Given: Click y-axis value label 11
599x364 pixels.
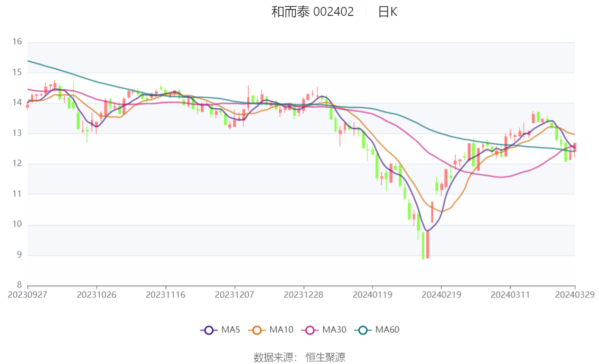Looking at the screenshot, I should 17,194.
